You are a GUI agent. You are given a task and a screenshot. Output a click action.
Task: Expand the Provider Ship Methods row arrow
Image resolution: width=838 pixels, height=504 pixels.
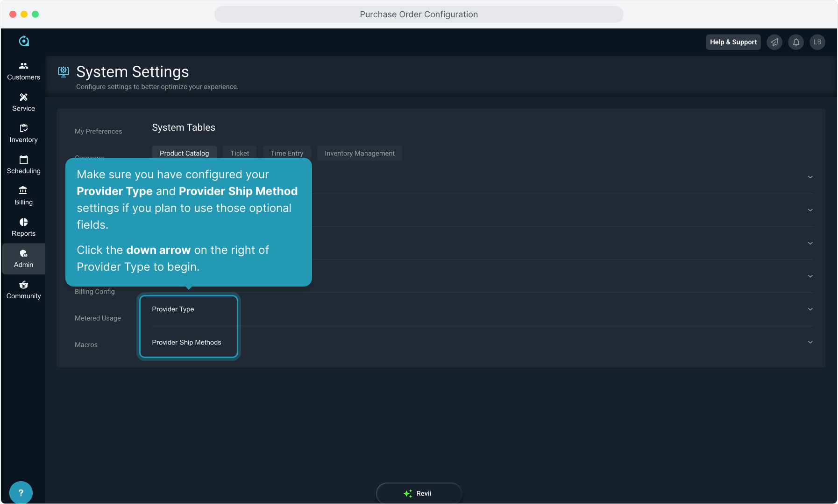810,343
